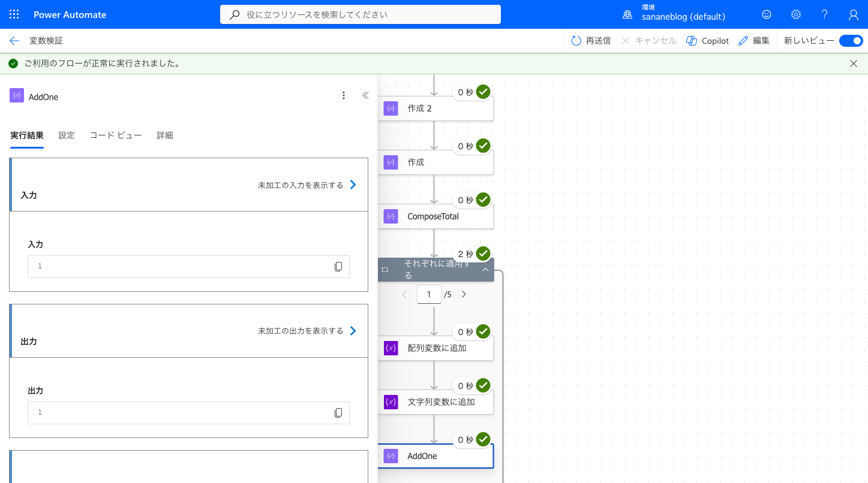Select the 文字列変数に追加 action
Image resolution: width=868 pixels, height=483 pixels.
[435, 402]
